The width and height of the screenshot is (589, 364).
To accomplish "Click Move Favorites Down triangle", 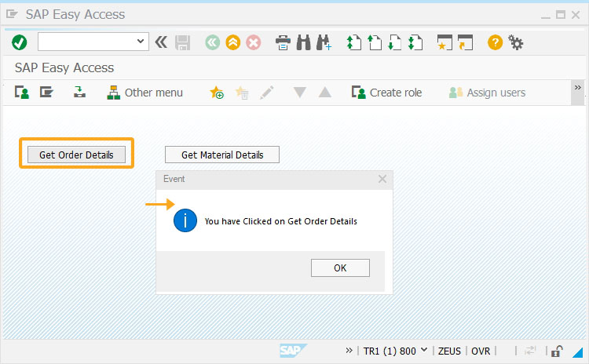I will click(300, 92).
